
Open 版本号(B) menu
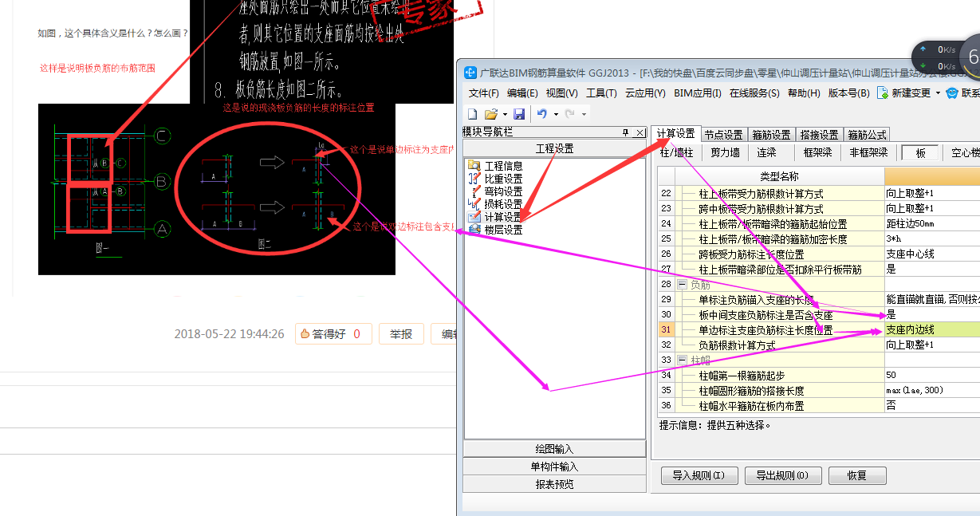[848, 93]
